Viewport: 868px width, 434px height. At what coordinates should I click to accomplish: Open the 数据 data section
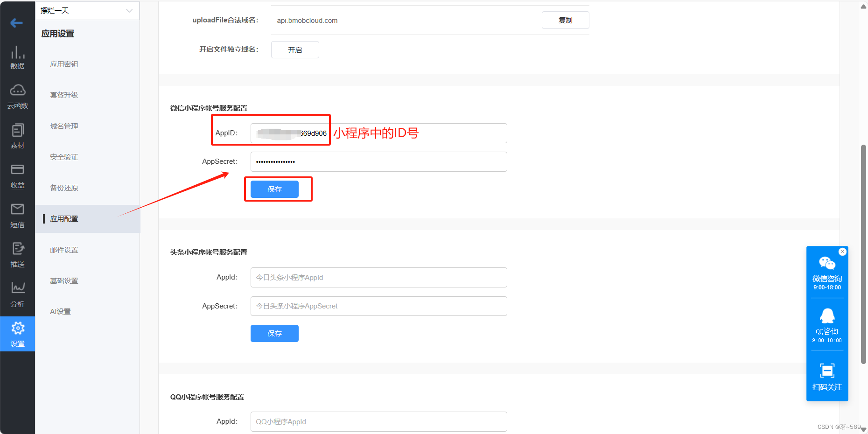(x=17, y=58)
